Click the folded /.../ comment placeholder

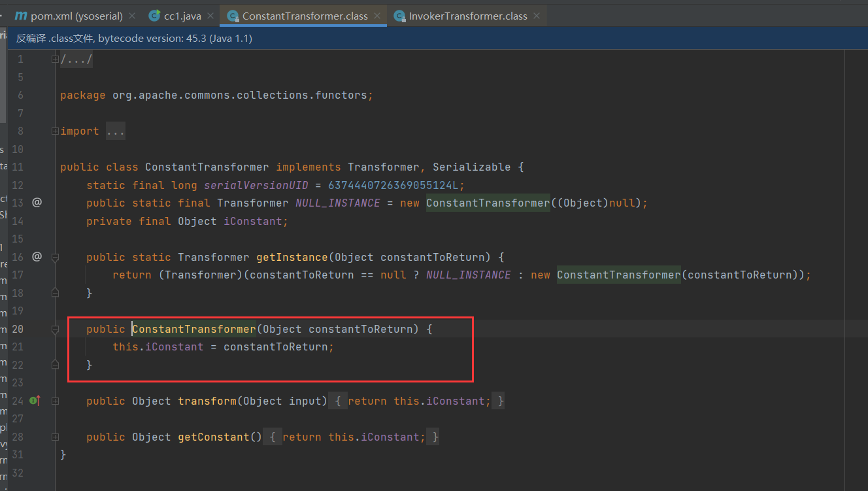[x=76, y=60]
